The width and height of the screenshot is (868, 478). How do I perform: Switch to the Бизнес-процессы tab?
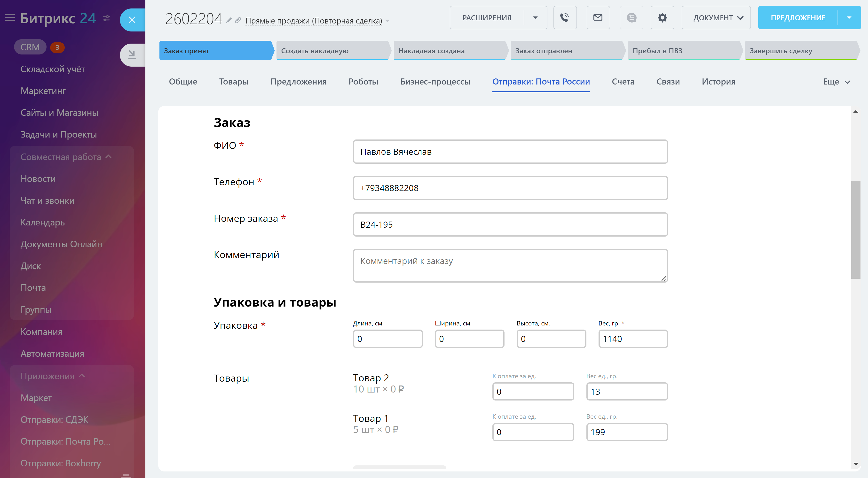435,82
